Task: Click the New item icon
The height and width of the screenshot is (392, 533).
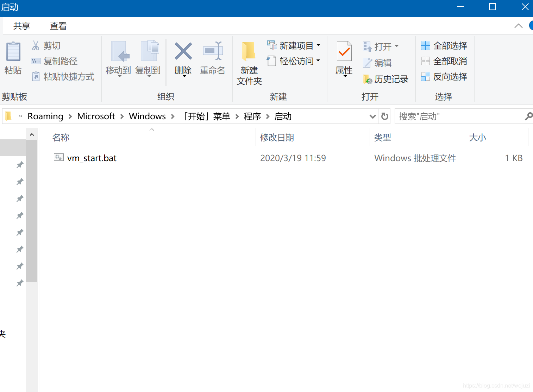Action: [x=272, y=45]
